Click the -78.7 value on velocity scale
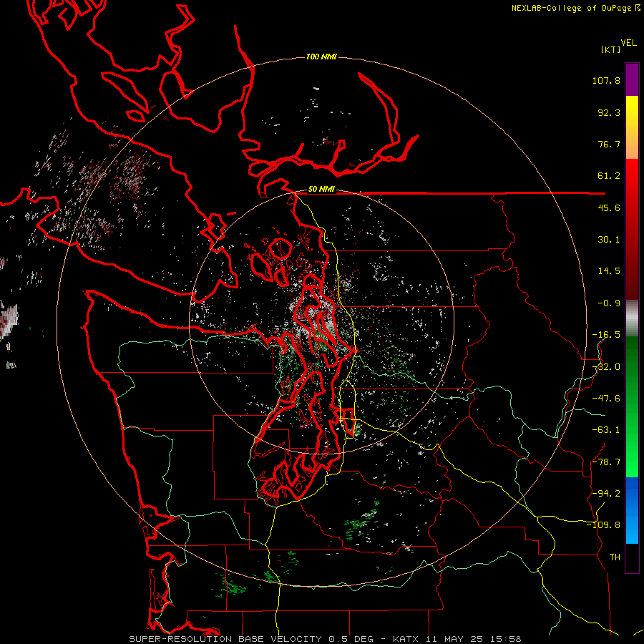The image size is (644, 644). point(606,462)
